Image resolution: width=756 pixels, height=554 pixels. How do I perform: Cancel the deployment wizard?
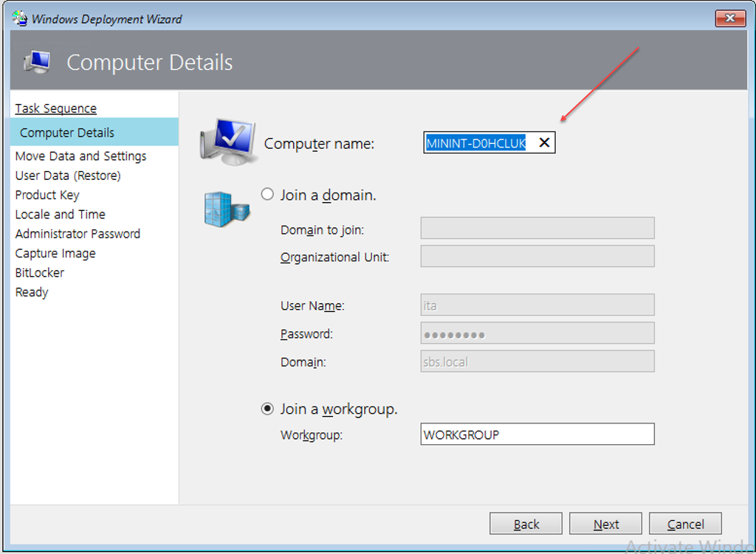coord(685,524)
